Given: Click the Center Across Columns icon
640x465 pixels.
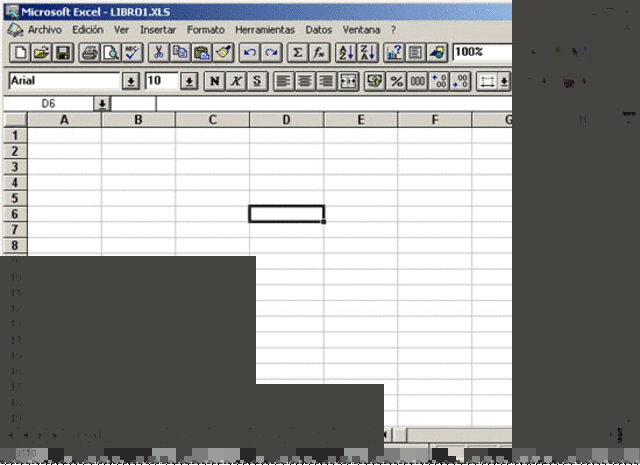Looking at the screenshot, I should (348, 81).
